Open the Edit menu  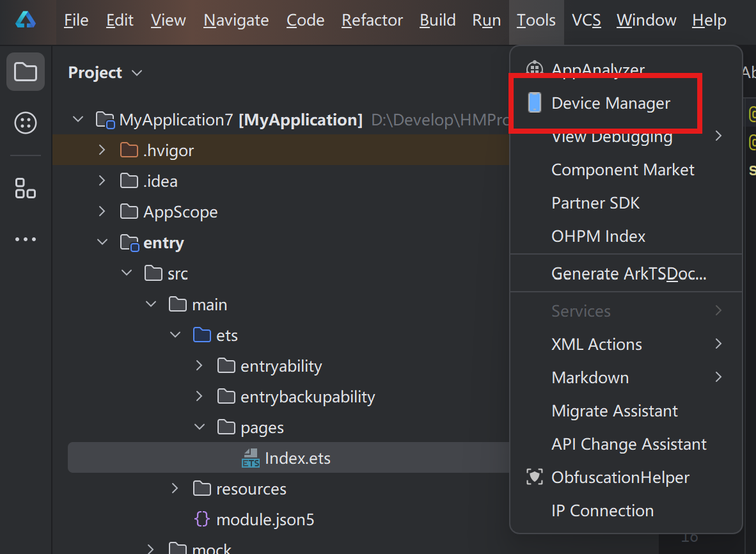click(120, 20)
